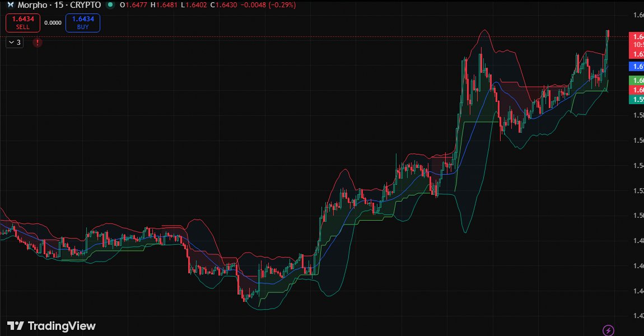The height and width of the screenshot is (336, 644).
Task: Expand the collapsed indicators legend showing 3
Action: (x=15, y=43)
